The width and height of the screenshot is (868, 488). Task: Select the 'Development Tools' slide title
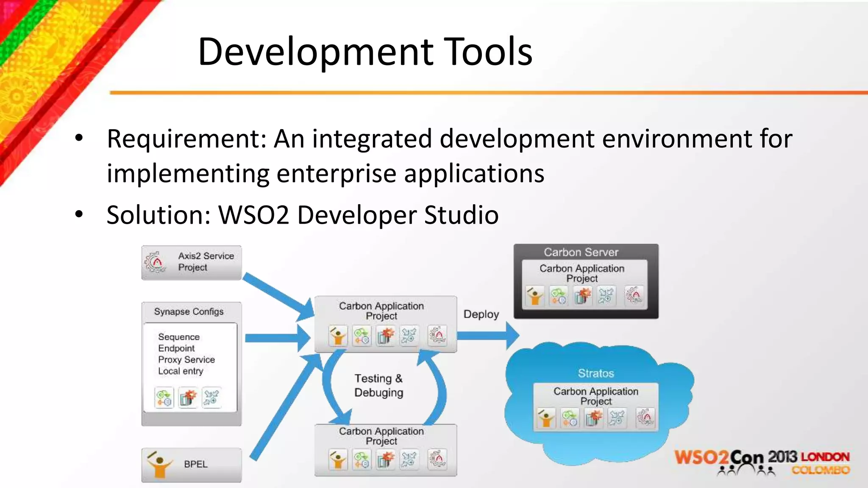(x=365, y=52)
